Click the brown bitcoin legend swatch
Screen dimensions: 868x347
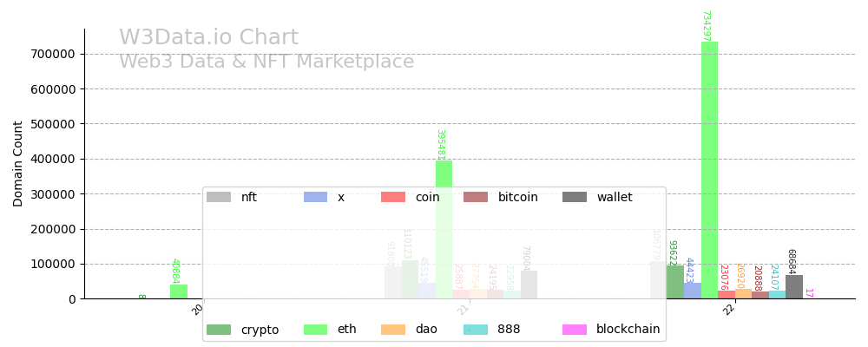tap(476, 198)
